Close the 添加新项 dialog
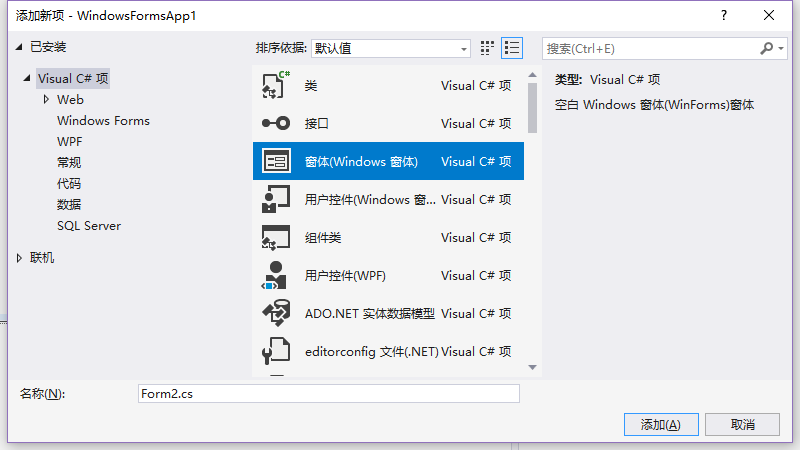Viewport: 800px width, 450px height. (x=769, y=15)
